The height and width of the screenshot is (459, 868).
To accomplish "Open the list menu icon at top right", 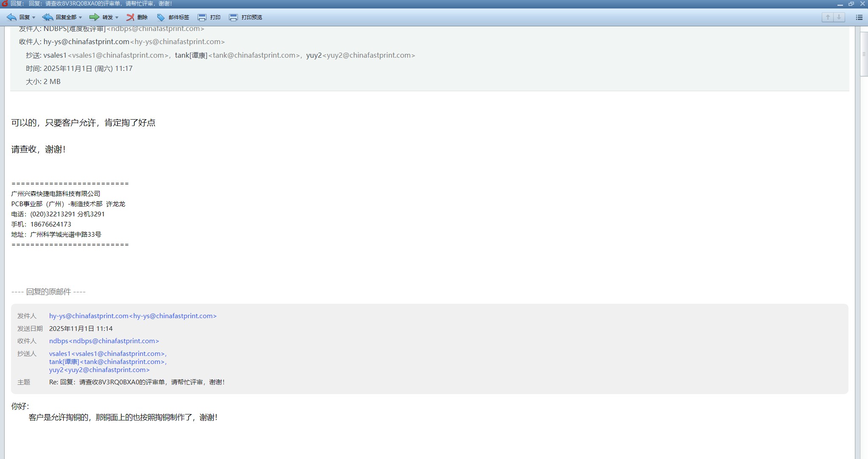I will pyautogui.click(x=859, y=17).
